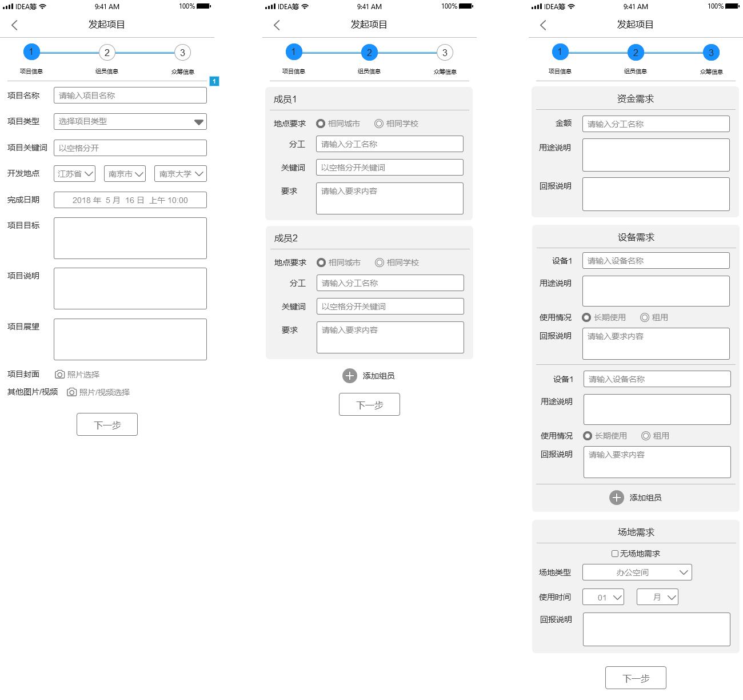Screen dimensions: 743x700
Task: Go to step 3 众筹信息 on the 项目名称 form screen
Action: point(182,53)
